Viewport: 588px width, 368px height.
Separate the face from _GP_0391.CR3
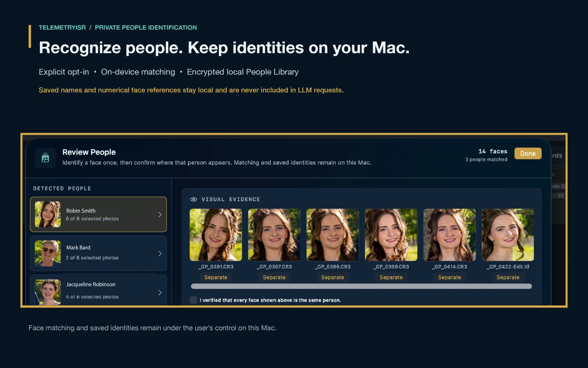click(x=216, y=277)
